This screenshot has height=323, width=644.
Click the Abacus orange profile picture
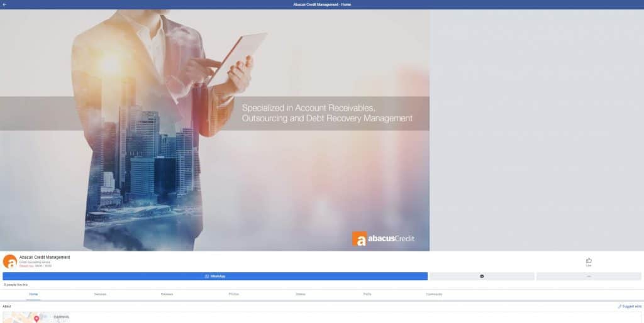[10, 261]
